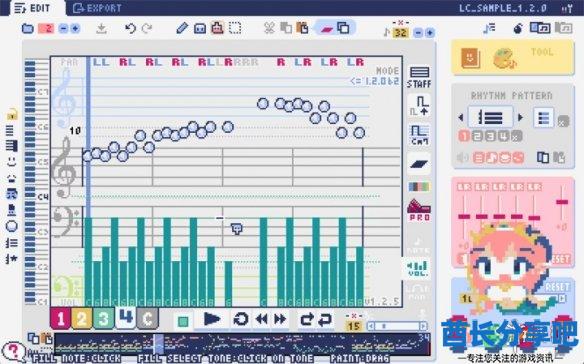This screenshot has height=364, width=584.
Task: Click the STAFF view icon
Action: pos(419,77)
